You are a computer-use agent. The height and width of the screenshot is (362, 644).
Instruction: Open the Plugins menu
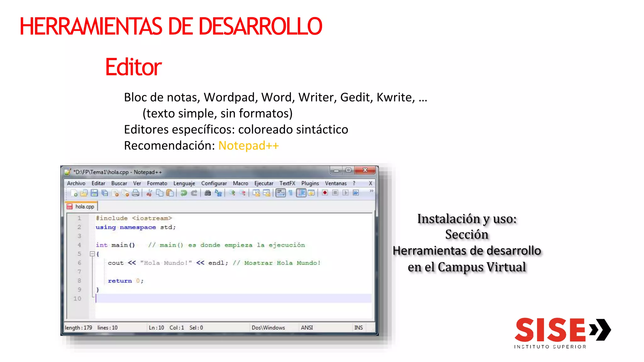click(310, 183)
